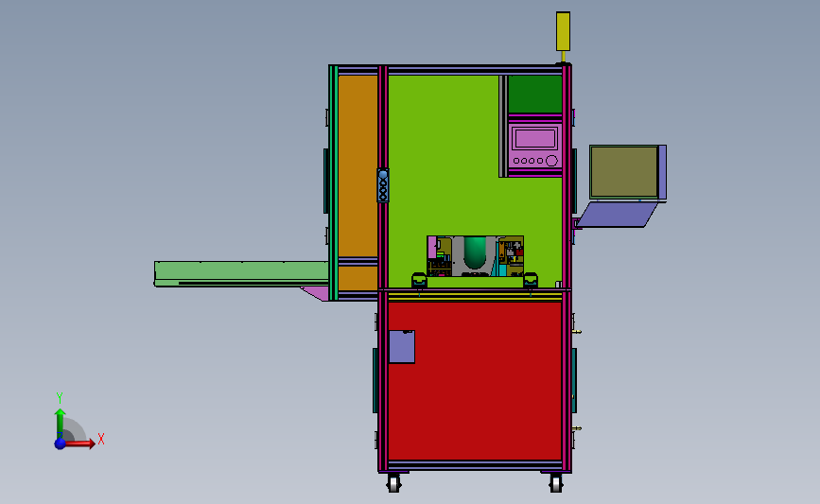
Task: Select the pink triangular bracket under the conveyor
Action: [316, 293]
